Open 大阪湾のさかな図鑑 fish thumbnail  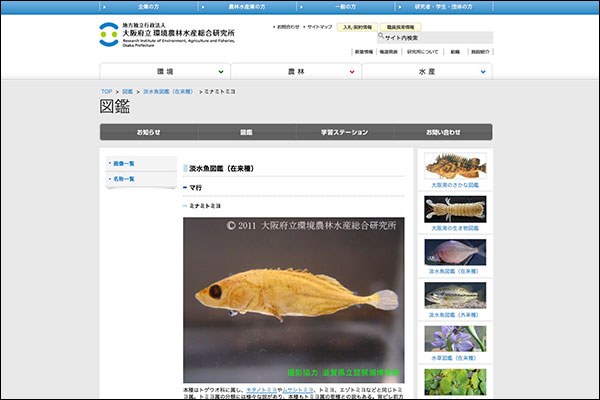(x=455, y=165)
